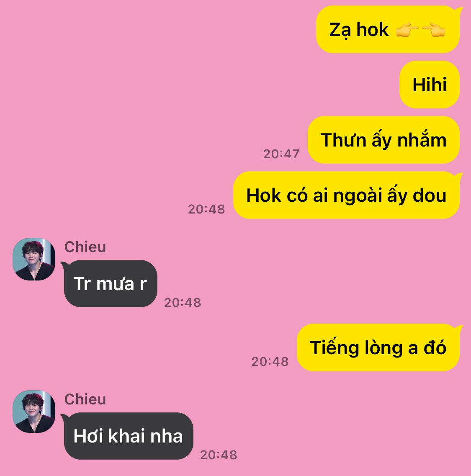Screen dimensions: 471x476
Task: Tap the "Hihi" yellow bubble
Action: (430, 85)
